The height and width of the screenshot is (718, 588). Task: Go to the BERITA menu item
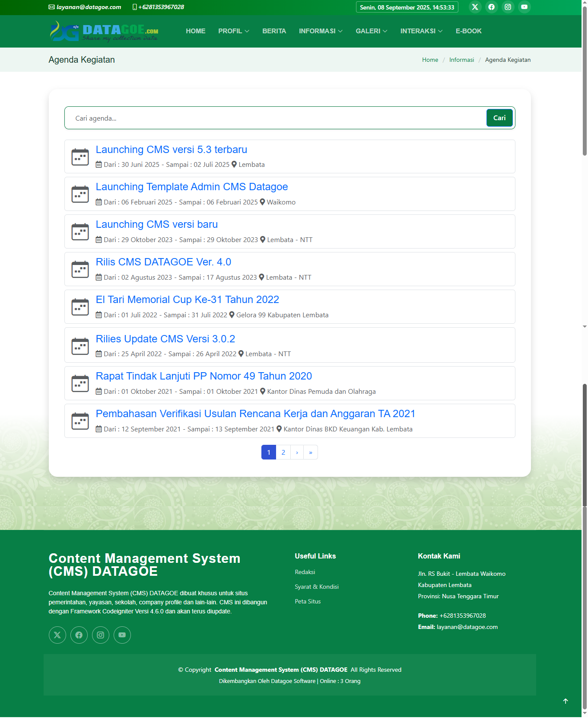tap(274, 31)
